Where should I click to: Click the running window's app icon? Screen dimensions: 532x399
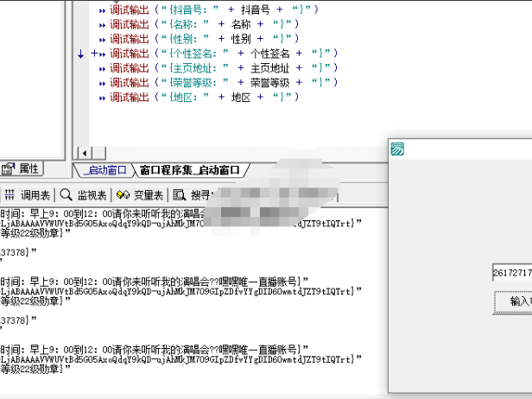pos(397,149)
